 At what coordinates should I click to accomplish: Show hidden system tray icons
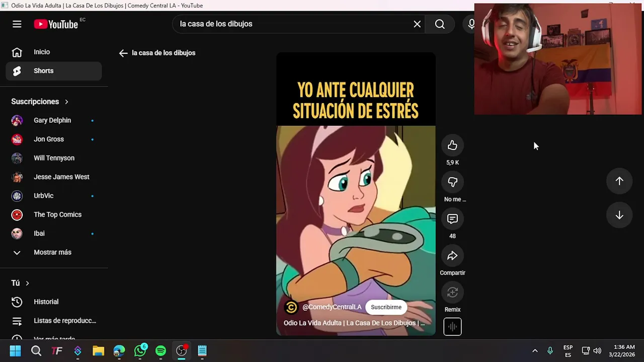coord(535,350)
